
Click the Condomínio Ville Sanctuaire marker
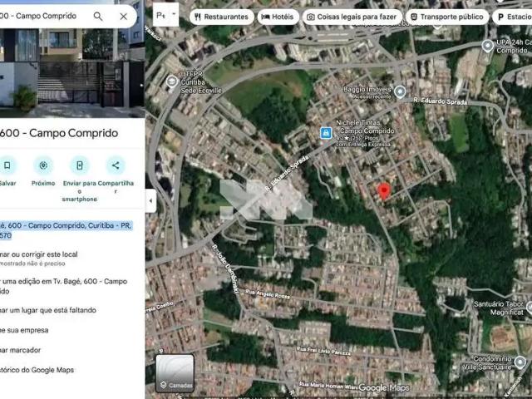[x=520, y=362]
